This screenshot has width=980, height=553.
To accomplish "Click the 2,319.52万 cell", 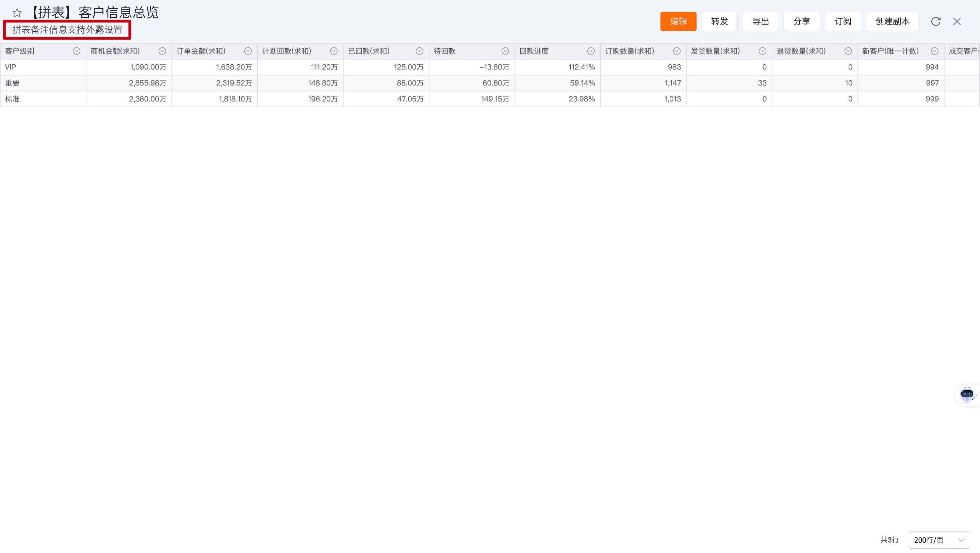I will (215, 83).
